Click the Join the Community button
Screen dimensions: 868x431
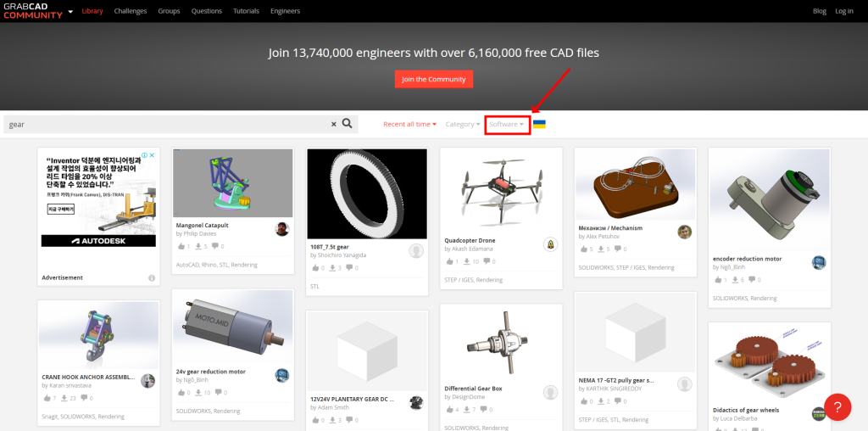(x=433, y=79)
